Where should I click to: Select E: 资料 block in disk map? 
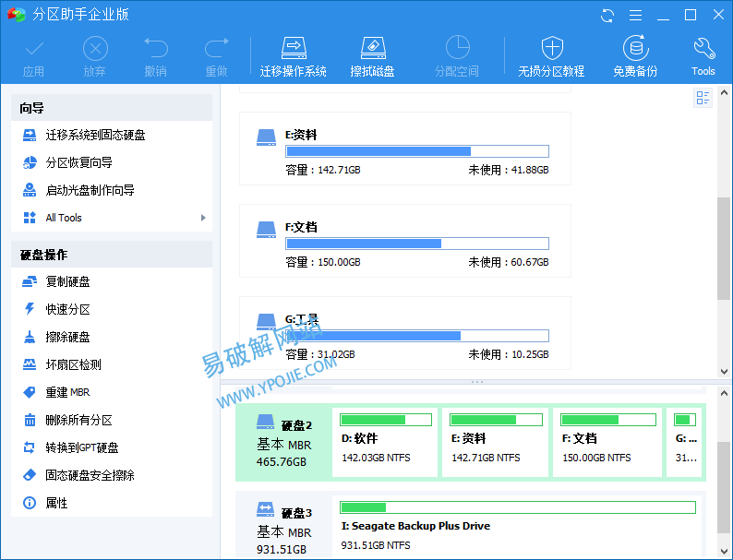click(x=495, y=442)
